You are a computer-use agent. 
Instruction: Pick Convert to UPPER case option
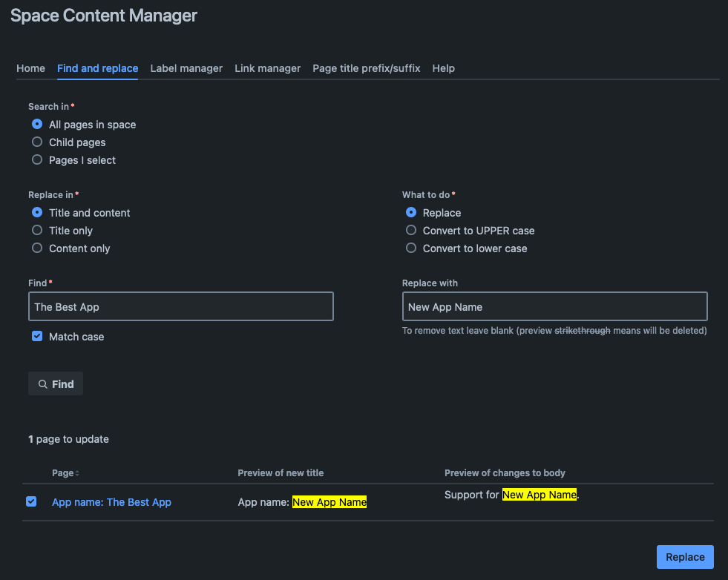coord(411,231)
